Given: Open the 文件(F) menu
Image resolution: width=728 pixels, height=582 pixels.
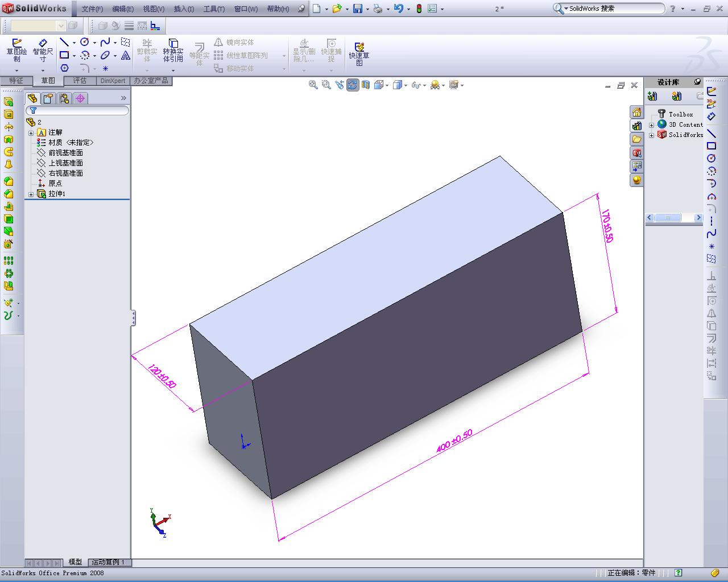Looking at the screenshot, I should 92,9.
